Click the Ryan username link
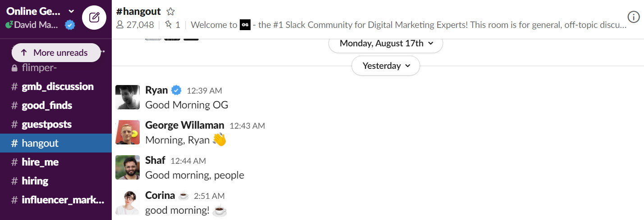The width and height of the screenshot is (644, 220). pyautogui.click(x=156, y=90)
